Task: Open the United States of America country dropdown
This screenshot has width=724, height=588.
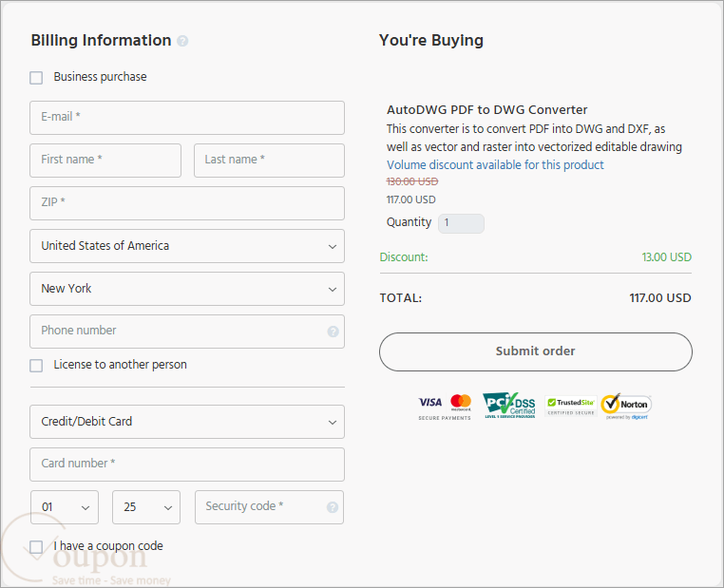Action: click(187, 246)
